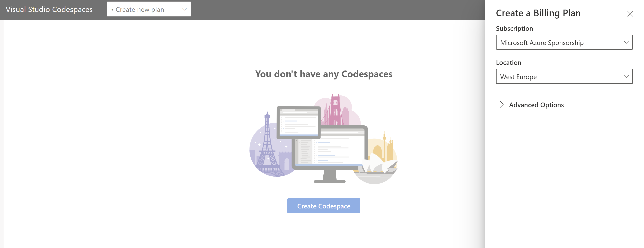
Task: Click the Subscription field label
Action: click(514, 28)
